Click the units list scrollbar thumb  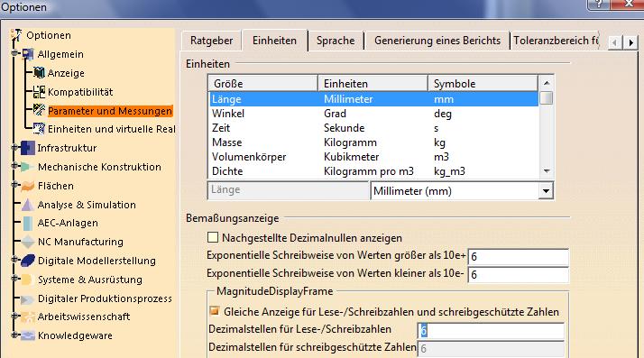click(x=547, y=98)
